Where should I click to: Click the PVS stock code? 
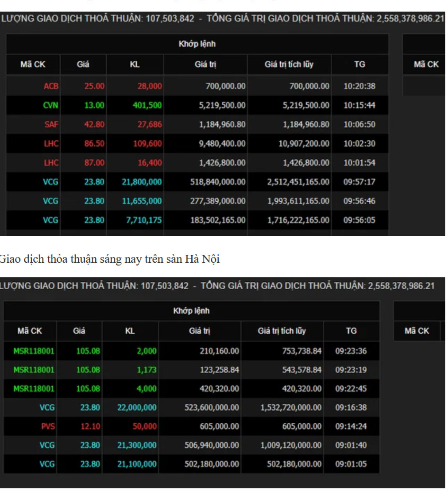tap(48, 426)
